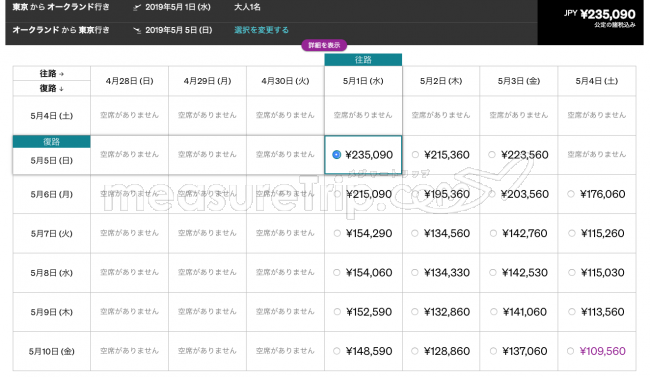Screen dimensions: 650x377
Task: Click the teal 往路 tab above 5月1日
Action: [363, 60]
